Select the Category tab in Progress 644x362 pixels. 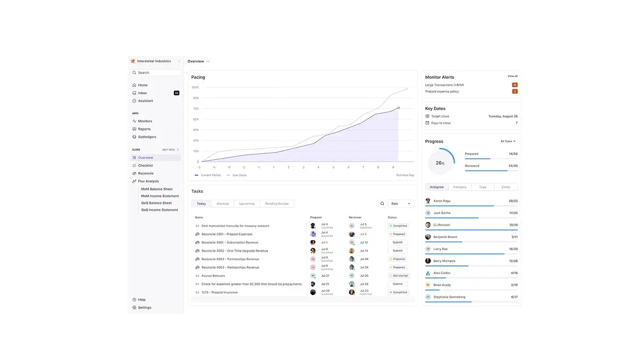tap(460, 187)
